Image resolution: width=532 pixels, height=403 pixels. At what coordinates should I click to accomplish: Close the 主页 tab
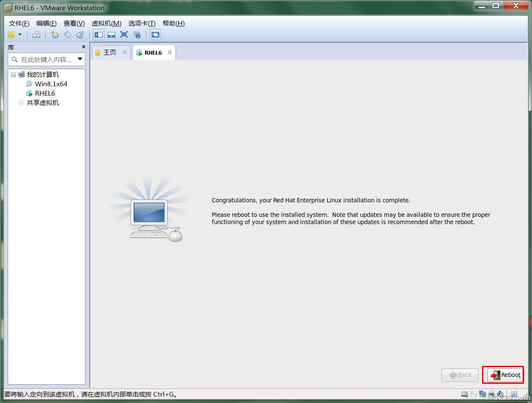pyautogui.click(x=125, y=52)
